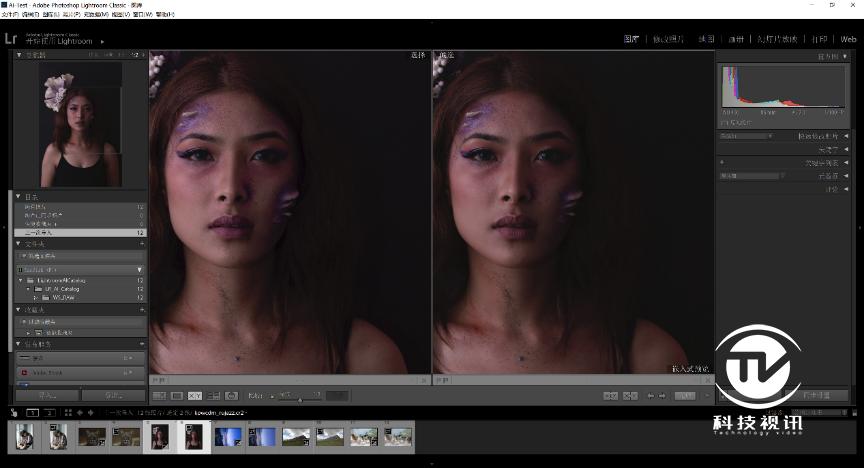Click the filmstrip grid shortcut icon
Image resolution: width=864 pixels, height=468 pixels.
coord(66,412)
